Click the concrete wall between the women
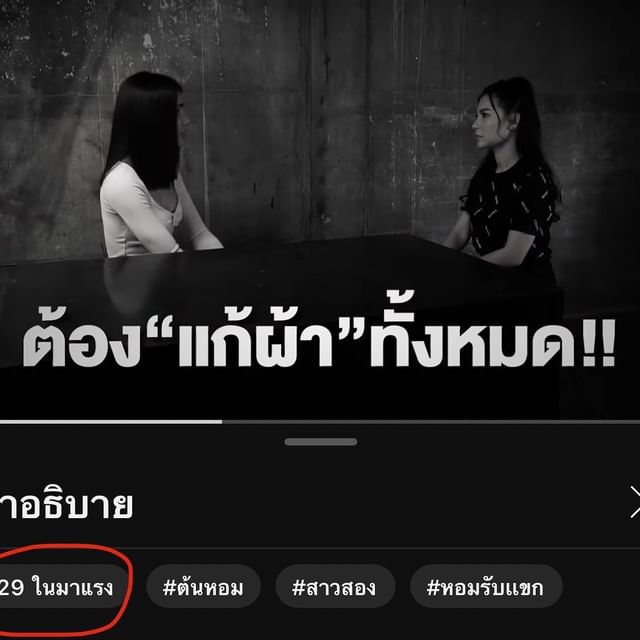 [327, 122]
